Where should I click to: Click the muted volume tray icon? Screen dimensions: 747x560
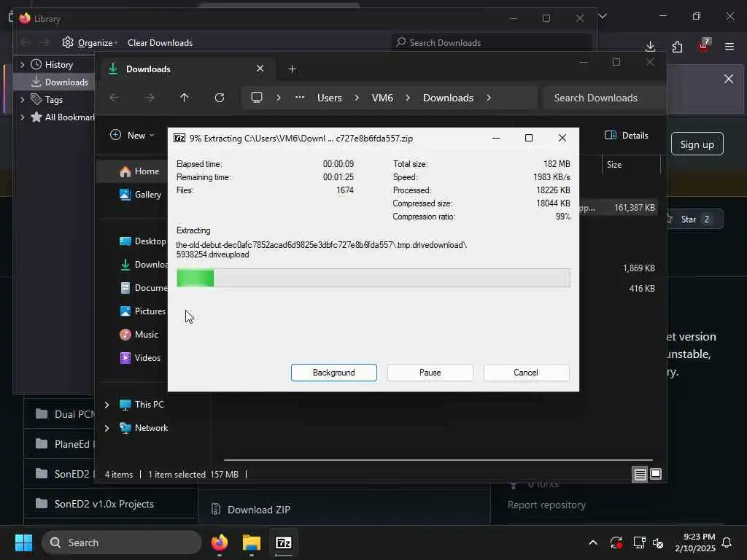tap(658, 542)
